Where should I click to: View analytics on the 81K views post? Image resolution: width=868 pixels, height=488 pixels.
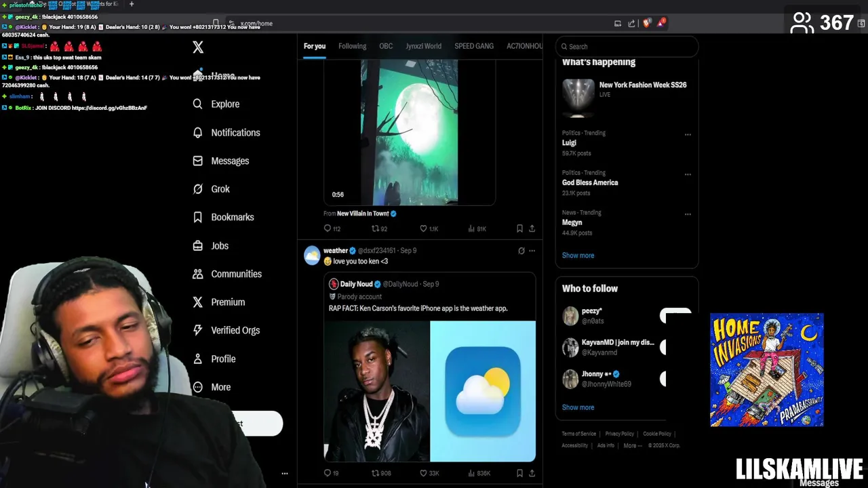477,229
